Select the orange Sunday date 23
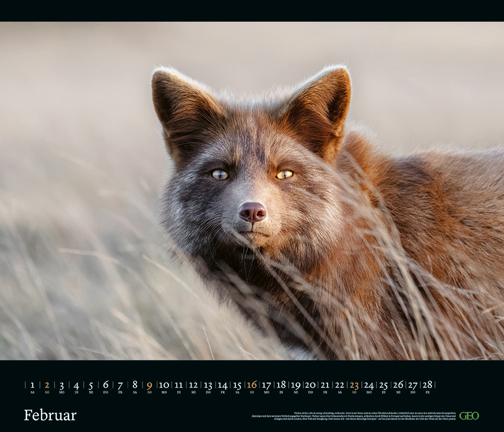This screenshot has height=432, width=504. click(x=354, y=385)
